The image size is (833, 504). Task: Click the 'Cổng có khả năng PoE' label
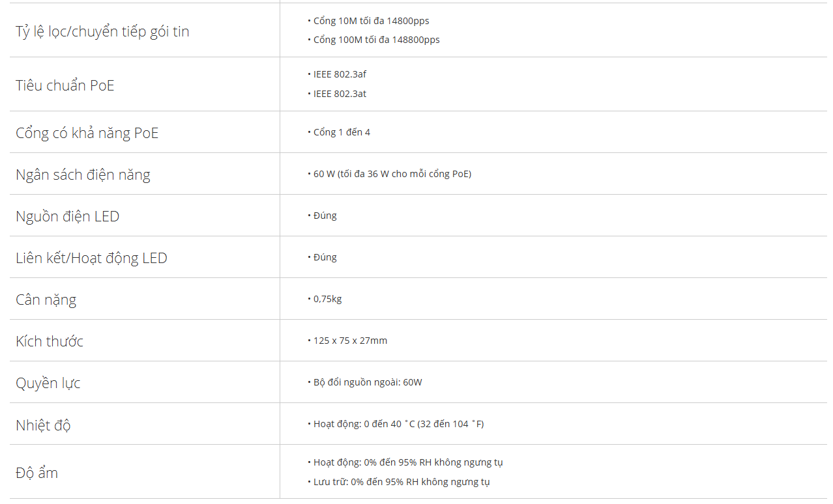tap(87, 133)
